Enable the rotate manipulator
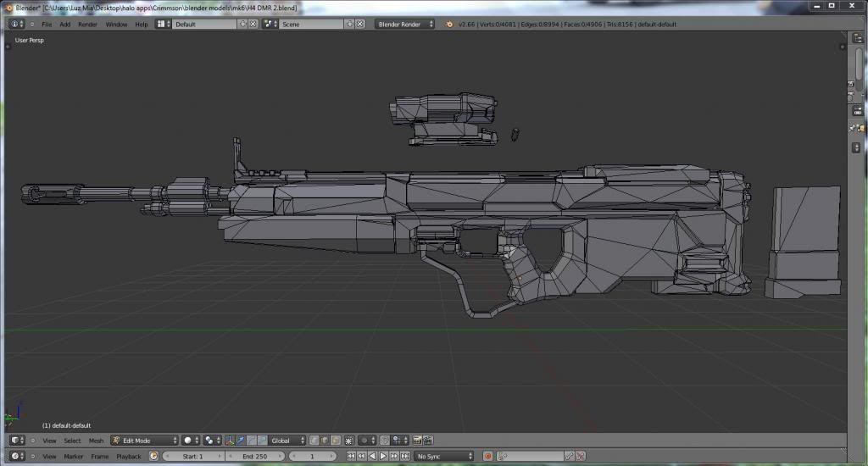This screenshot has width=868, height=466. coord(251,441)
